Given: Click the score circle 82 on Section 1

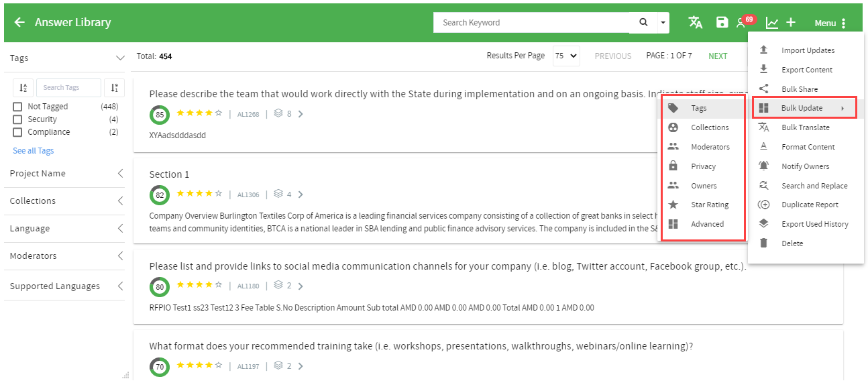Looking at the screenshot, I should pos(160,195).
